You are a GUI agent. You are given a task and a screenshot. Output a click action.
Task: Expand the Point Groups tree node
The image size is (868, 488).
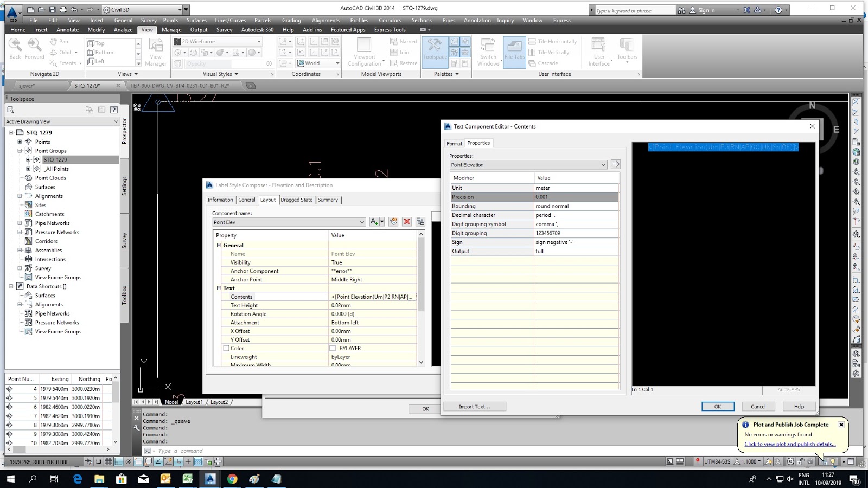[20, 151]
